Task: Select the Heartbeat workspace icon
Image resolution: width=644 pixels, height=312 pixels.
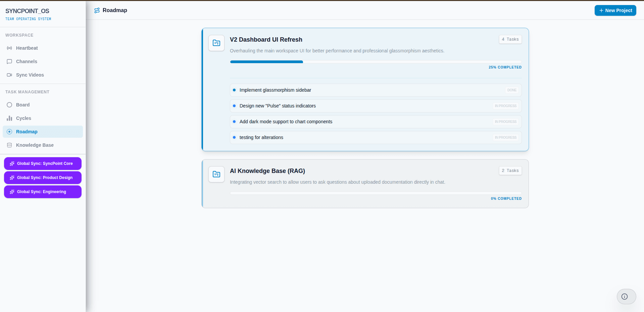Action: click(x=9, y=48)
